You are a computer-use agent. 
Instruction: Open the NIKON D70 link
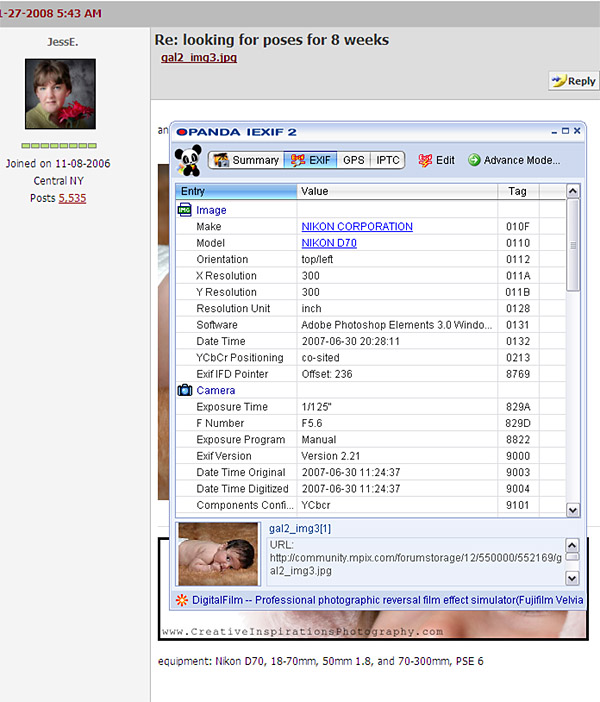pos(329,243)
